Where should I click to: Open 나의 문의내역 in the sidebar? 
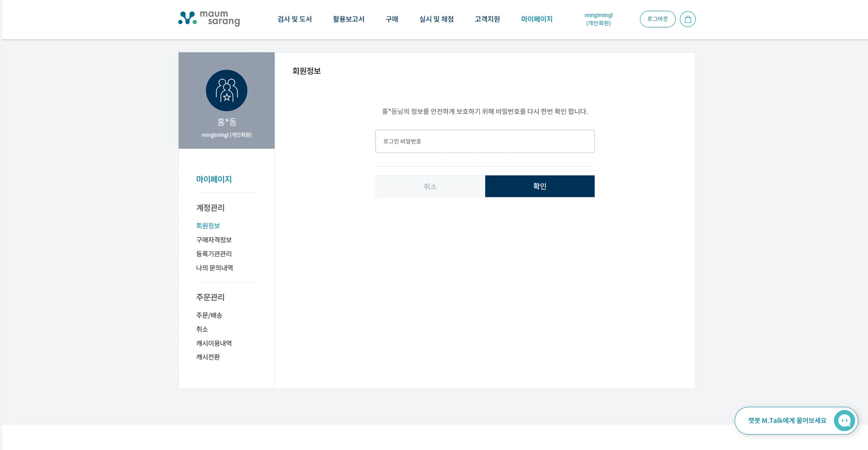pos(214,268)
